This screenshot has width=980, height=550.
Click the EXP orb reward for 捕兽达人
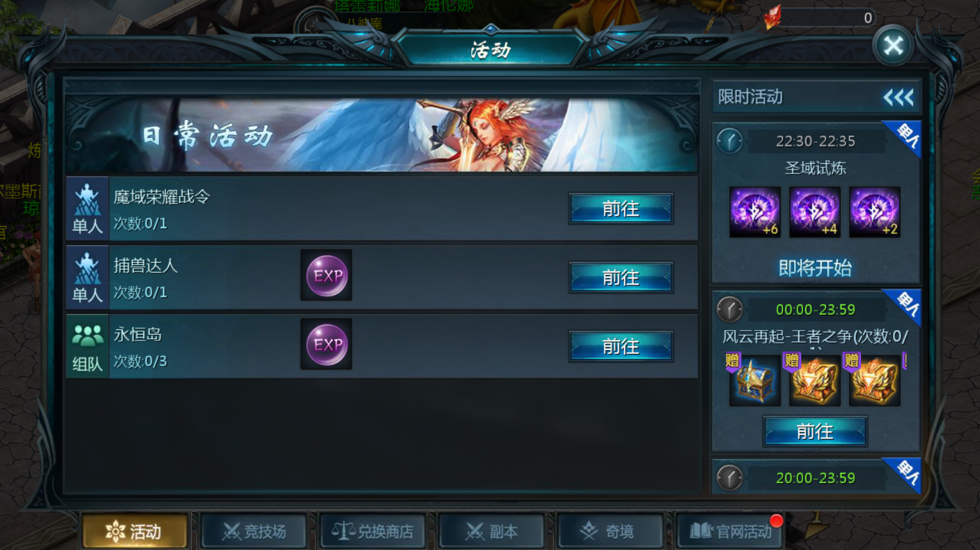[x=326, y=276]
